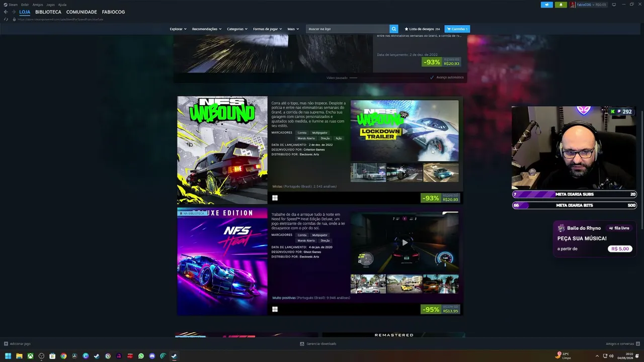Image resolution: width=644 pixels, height=362 pixels.
Task: Toggle the Avanço automático checkbox
Action: tap(432, 77)
